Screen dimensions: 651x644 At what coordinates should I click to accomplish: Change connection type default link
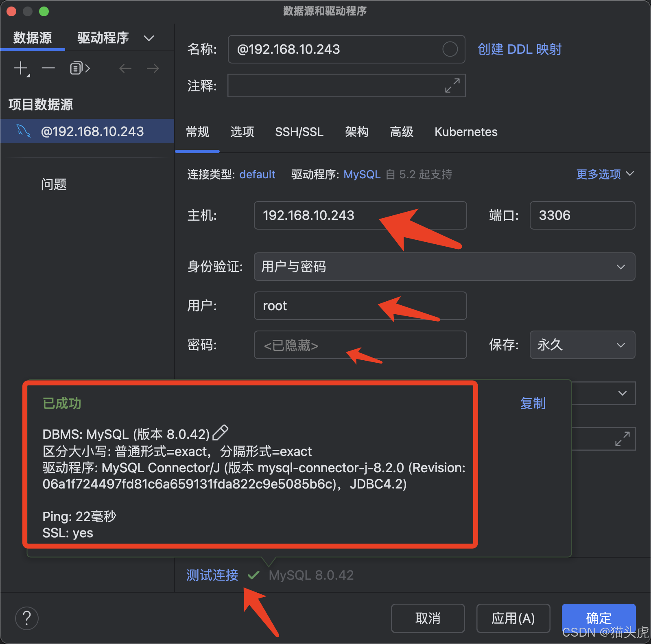tap(257, 175)
